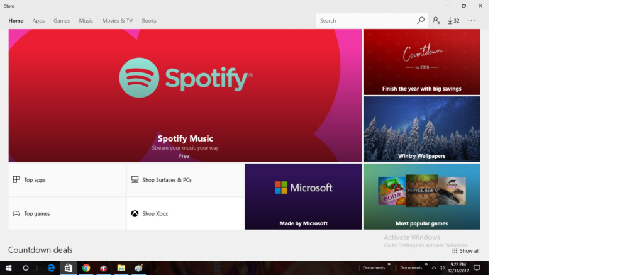Screen dimensions: 644x275
Task: Open the Action Center notifications icon
Action: (477, 268)
